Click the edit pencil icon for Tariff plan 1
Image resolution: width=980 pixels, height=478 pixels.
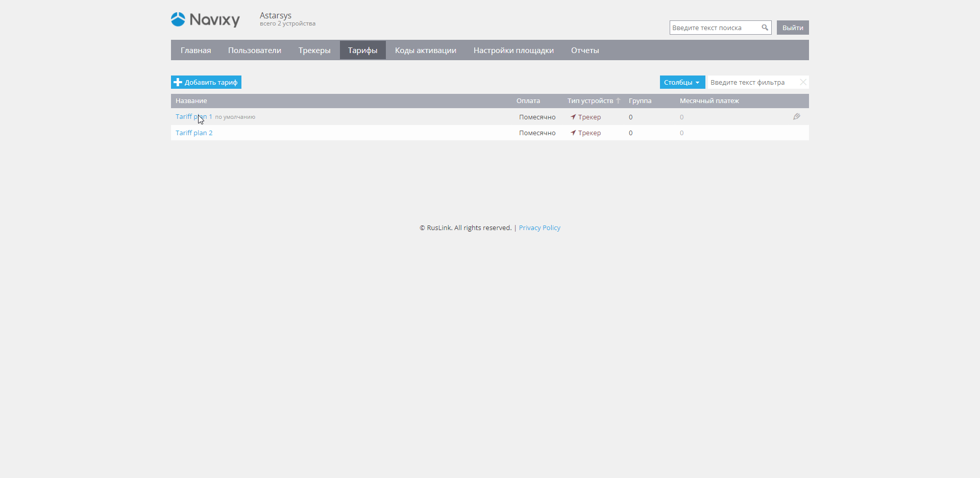pos(797,117)
